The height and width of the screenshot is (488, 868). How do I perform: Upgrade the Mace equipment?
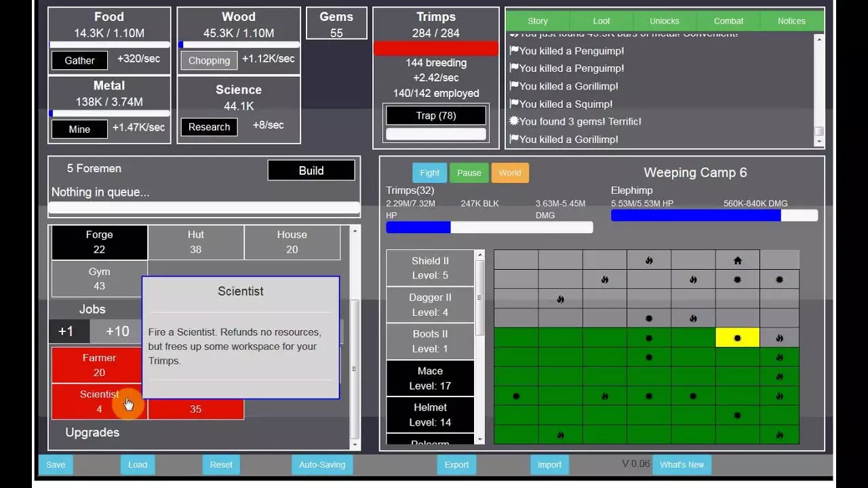(430, 378)
